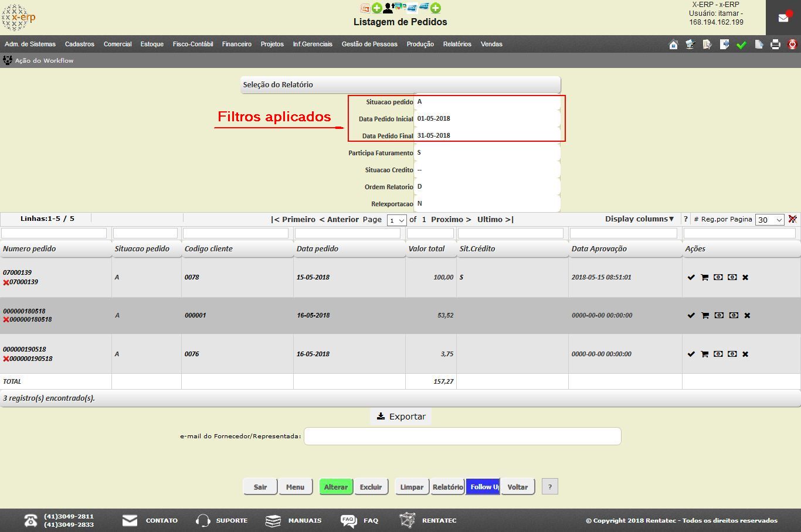Image resolution: width=801 pixels, height=532 pixels.
Task: Click the Limpar button
Action: (x=412, y=487)
